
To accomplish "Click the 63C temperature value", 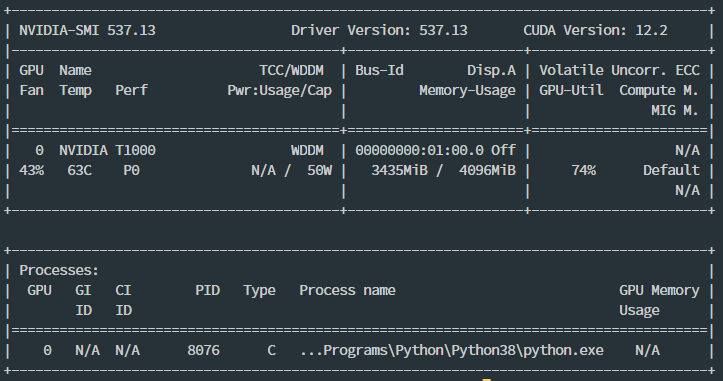I will 79,171.
